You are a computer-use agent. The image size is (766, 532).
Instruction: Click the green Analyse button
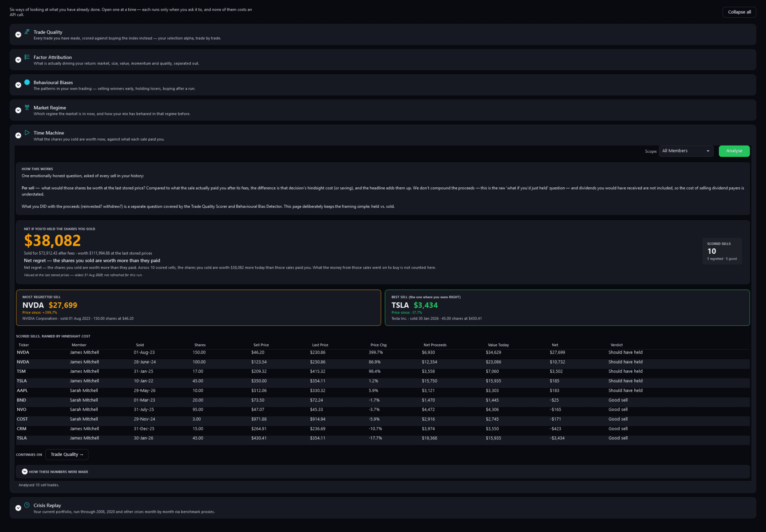(x=734, y=151)
